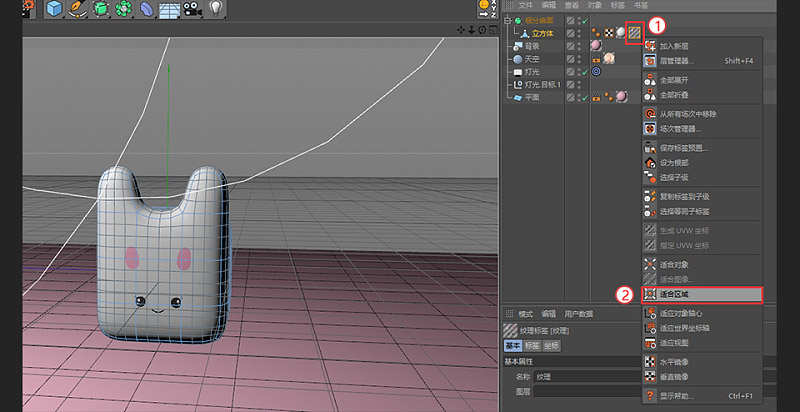Click the Floor grid tool icon
Image resolution: width=800 pixels, height=412 pixels.
[x=169, y=8]
